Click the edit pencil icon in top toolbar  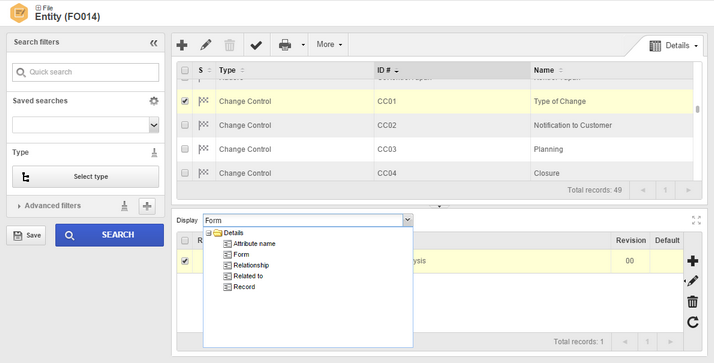point(206,45)
